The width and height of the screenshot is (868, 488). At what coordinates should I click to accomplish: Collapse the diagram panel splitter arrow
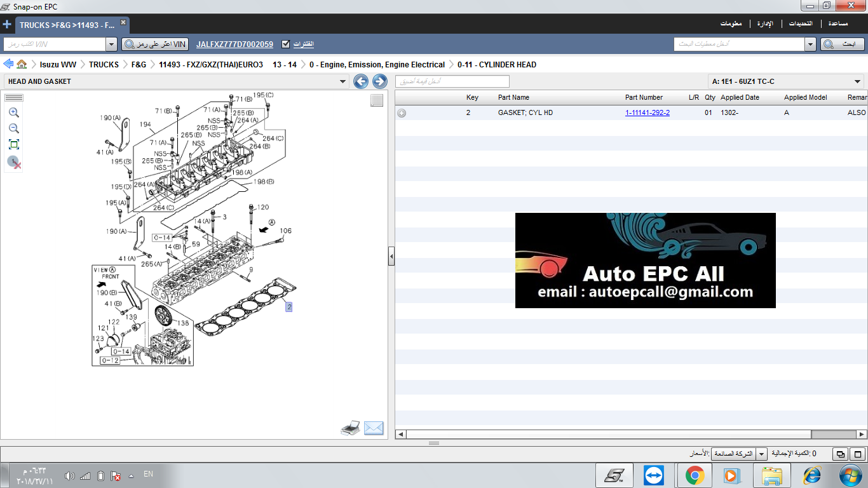[391, 256]
